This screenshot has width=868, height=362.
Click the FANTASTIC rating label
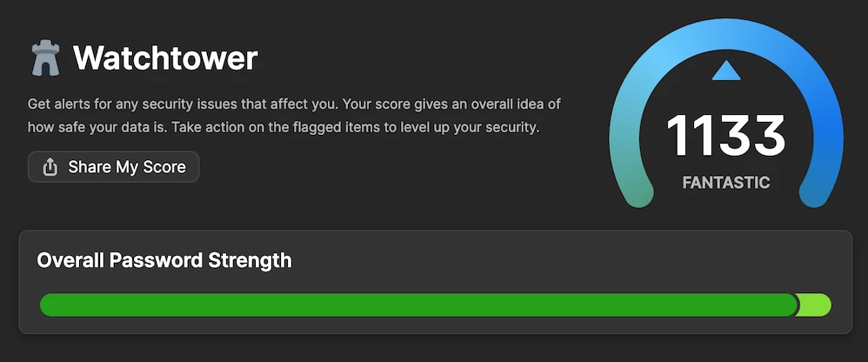coord(725,183)
